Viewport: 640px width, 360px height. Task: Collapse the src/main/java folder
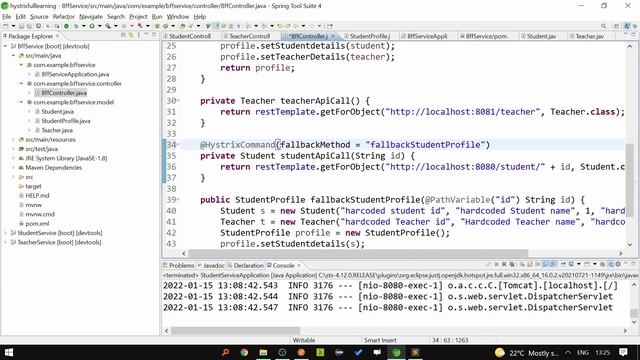tap(13, 56)
